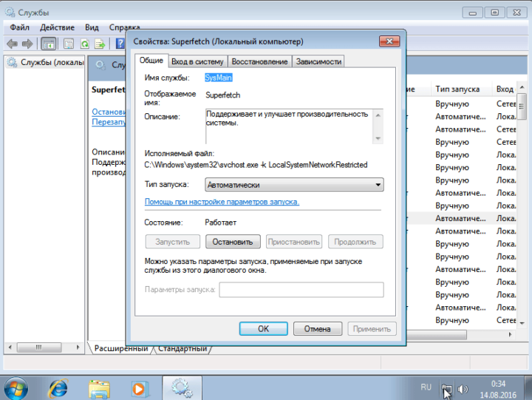Click the Приостановить button

click(x=294, y=242)
